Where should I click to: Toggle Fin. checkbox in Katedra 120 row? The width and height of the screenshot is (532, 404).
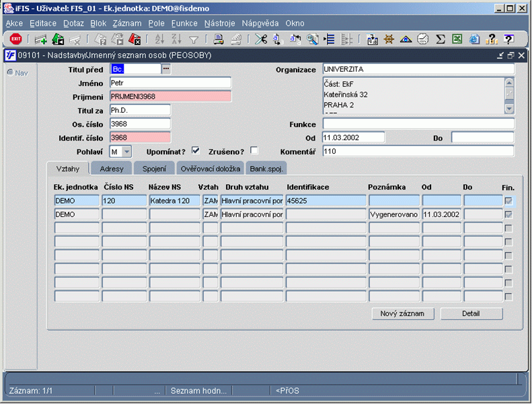tap(508, 201)
